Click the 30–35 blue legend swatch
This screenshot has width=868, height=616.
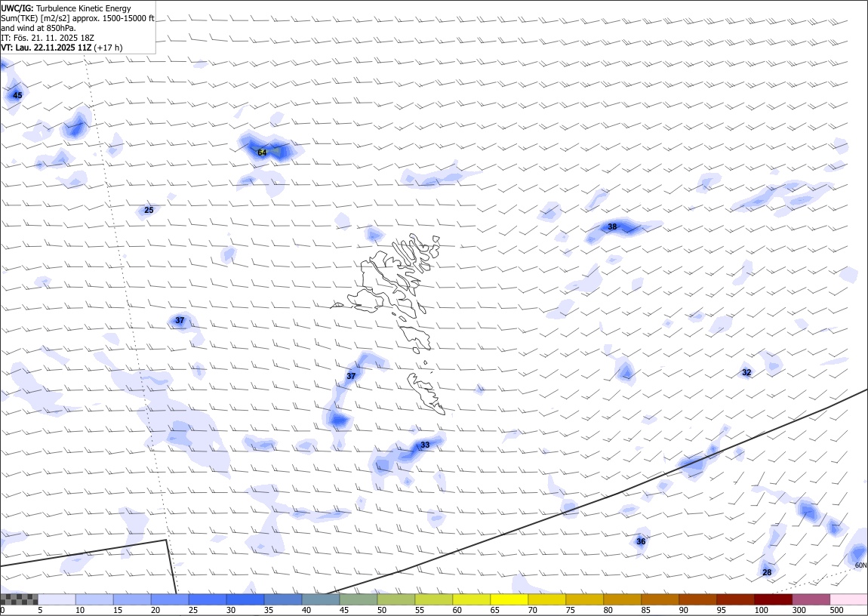245,599
